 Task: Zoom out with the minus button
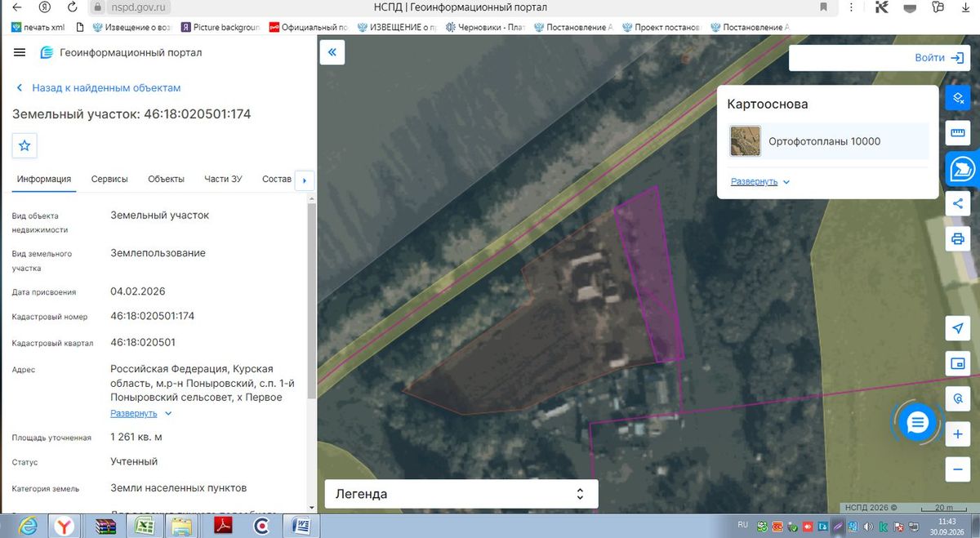pyautogui.click(x=957, y=469)
